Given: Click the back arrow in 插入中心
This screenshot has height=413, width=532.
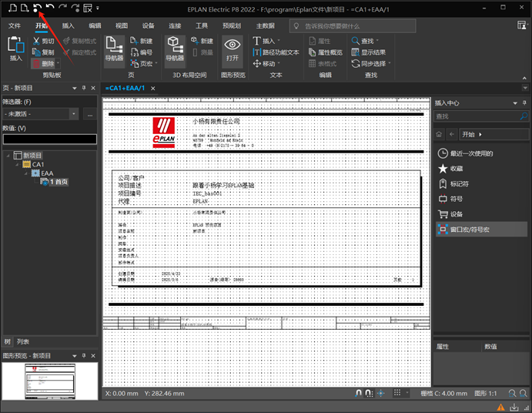Looking at the screenshot, I should pyautogui.click(x=452, y=135).
